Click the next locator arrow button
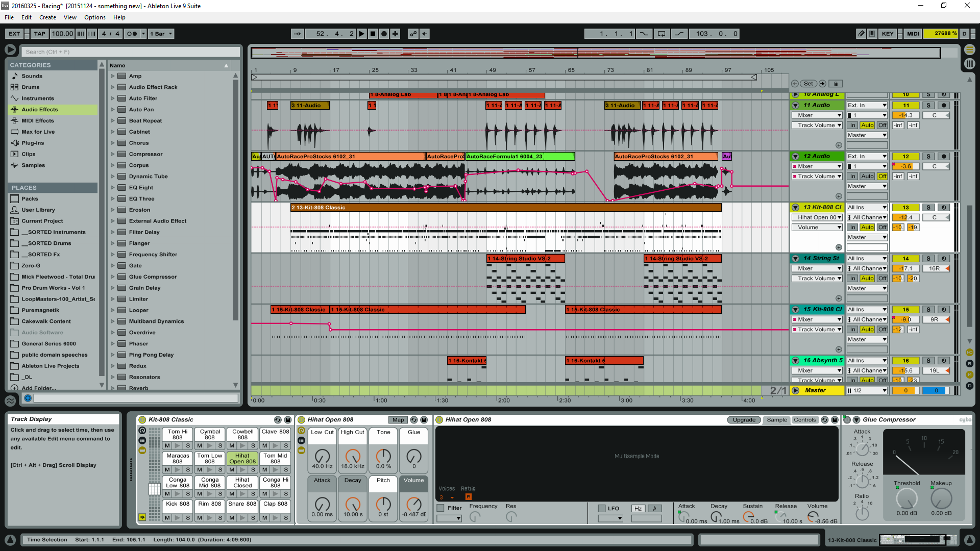Image resolution: width=980 pixels, height=551 pixels. [x=822, y=84]
